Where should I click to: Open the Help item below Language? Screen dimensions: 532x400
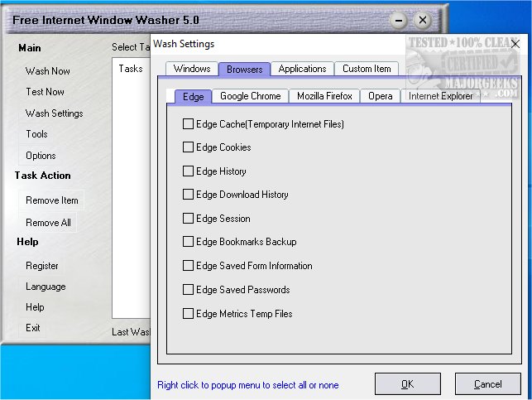35,307
